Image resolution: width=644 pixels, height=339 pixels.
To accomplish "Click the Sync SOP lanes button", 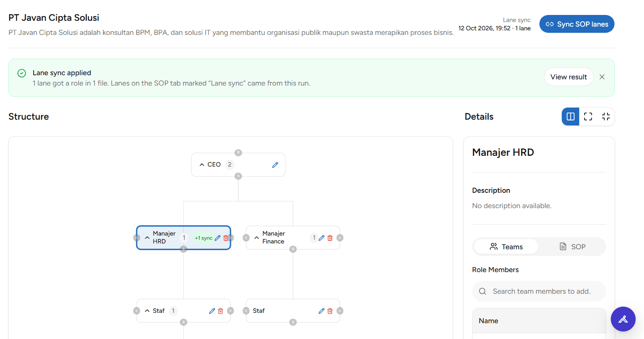I will 577,24.
